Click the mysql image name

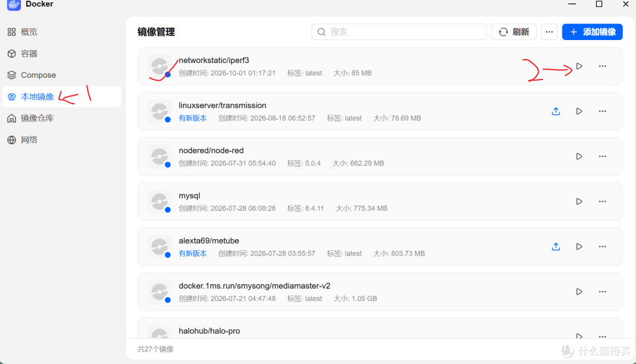point(190,196)
